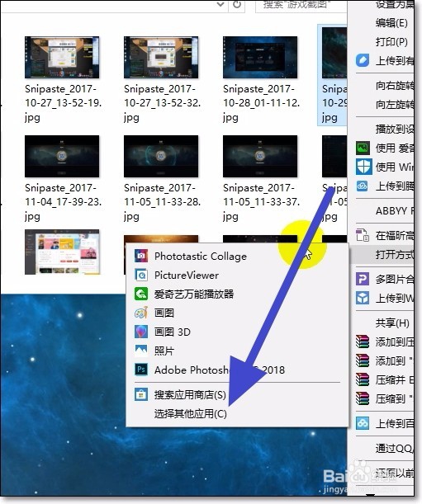Select thumbnail Snipaste_2017-11-05_11-33-28.jpg
The image size is (422, 504).
point(161,156)
